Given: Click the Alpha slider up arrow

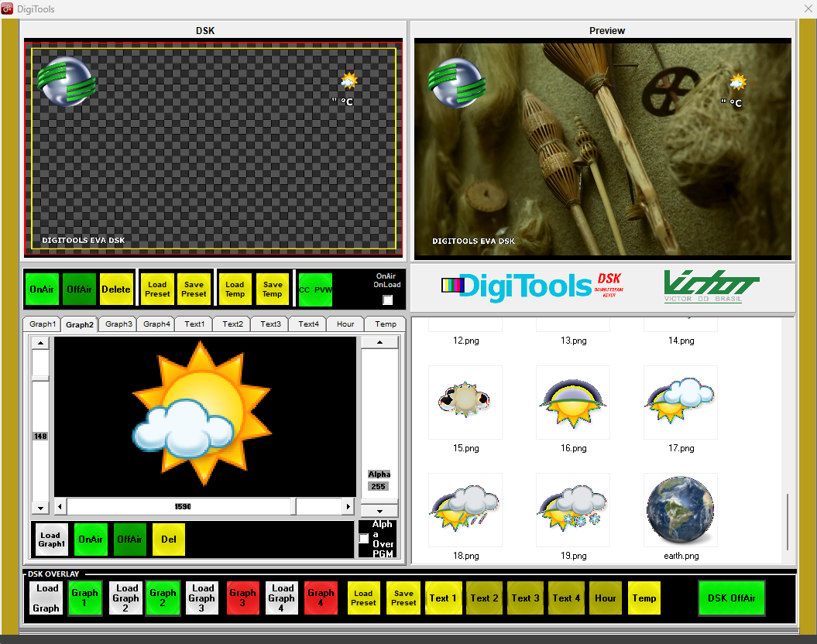Looking at the screenshot, I should (379, 342).
